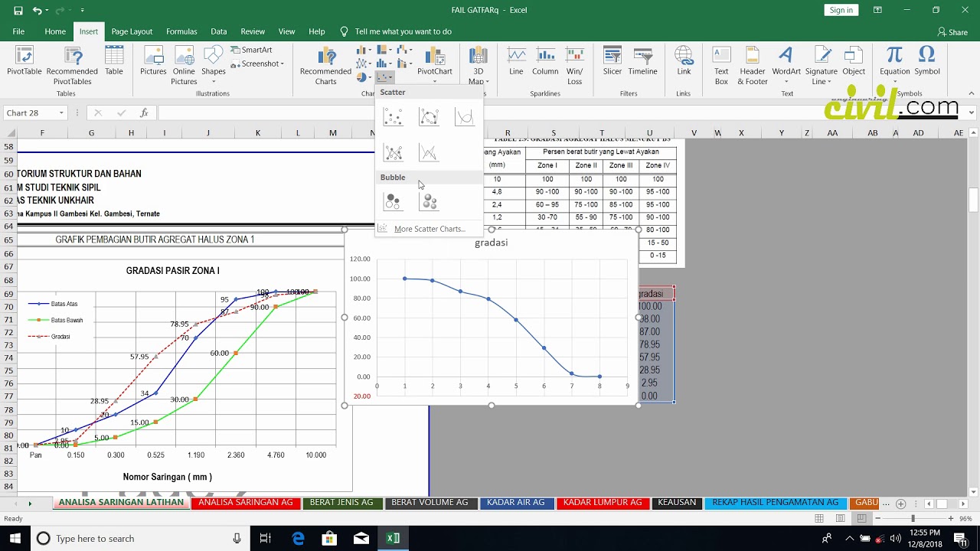Choose basic Scatter chart type
The image size is (980, 551).
[393, 117]
